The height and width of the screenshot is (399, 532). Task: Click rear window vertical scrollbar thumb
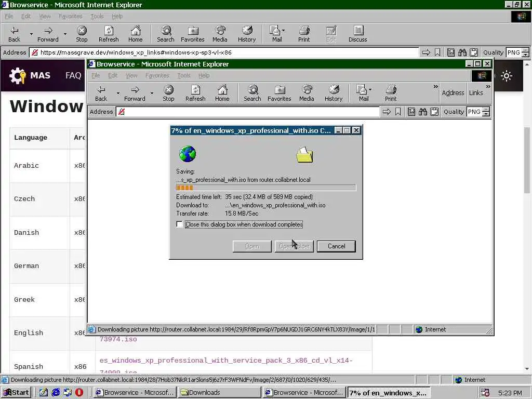tap(527, 160)
